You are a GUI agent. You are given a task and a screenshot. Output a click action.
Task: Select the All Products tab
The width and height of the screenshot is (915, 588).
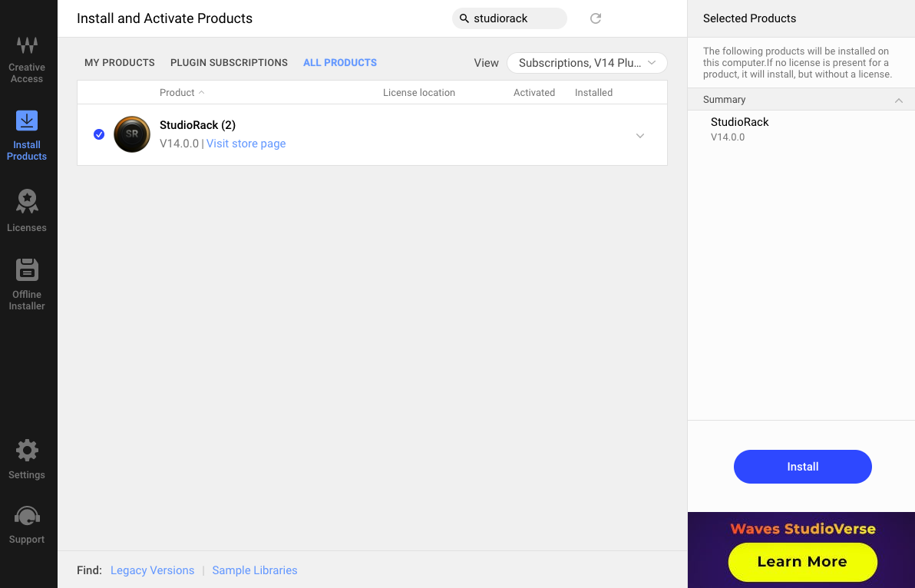(339, 62)
